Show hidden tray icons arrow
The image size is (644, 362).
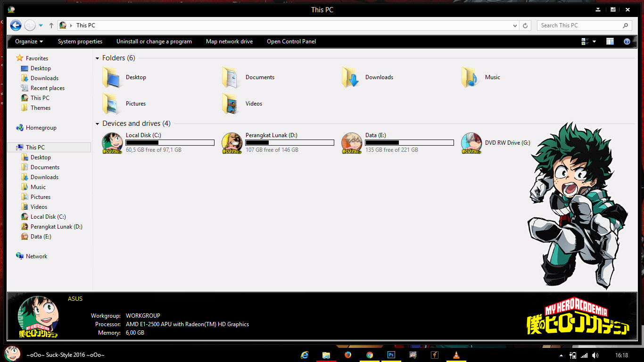561,355
